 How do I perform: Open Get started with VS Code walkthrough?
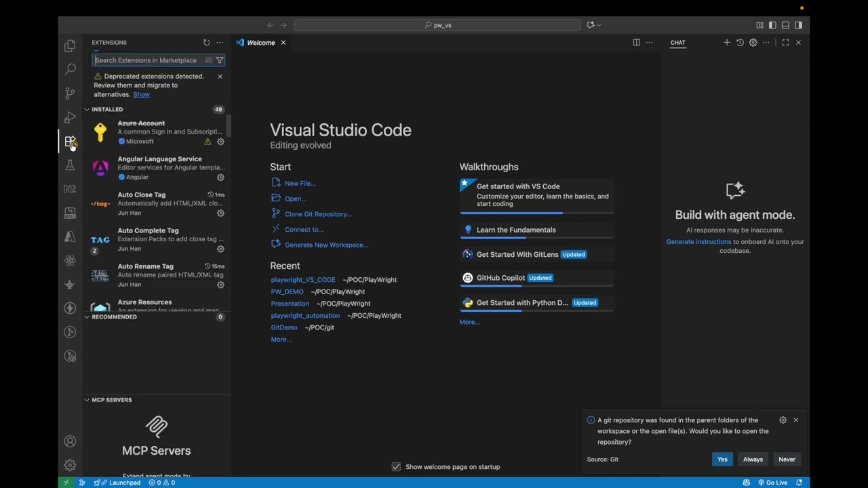click(536, 195)
